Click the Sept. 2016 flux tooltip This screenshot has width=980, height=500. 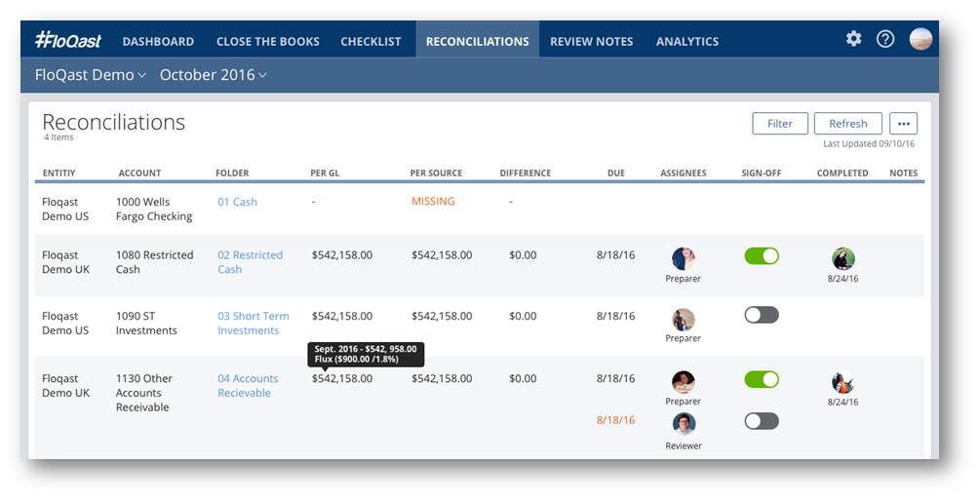[x=366, y=355]
